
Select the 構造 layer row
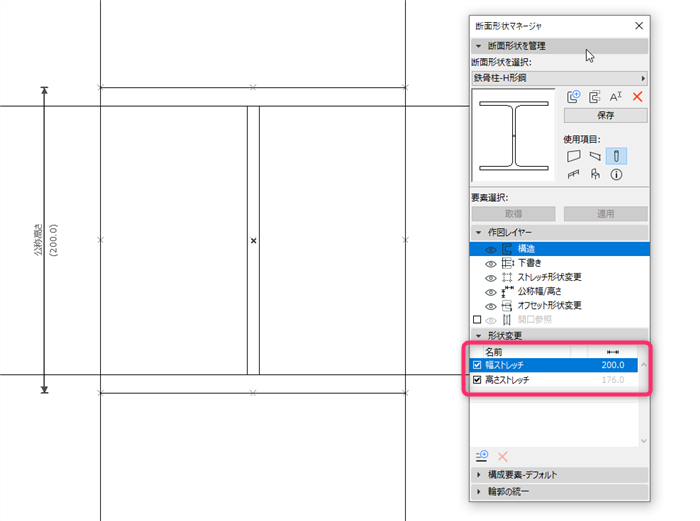pos(559,249)
